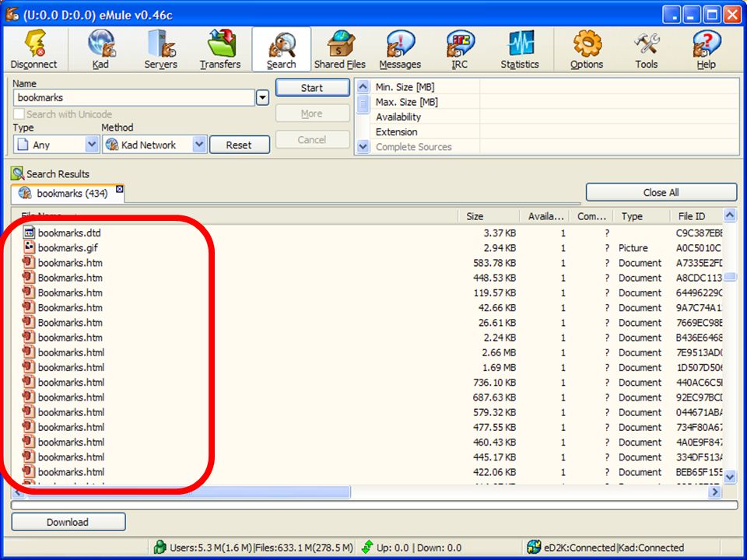Sort results by the Size column
Image resolution: width=747 pixels, height=560 pixels.
489,216
